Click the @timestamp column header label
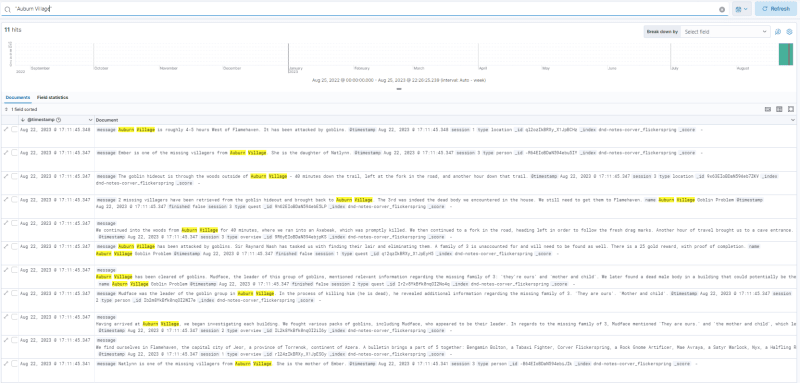Screen dimensions: 800x383 point(40,120)
